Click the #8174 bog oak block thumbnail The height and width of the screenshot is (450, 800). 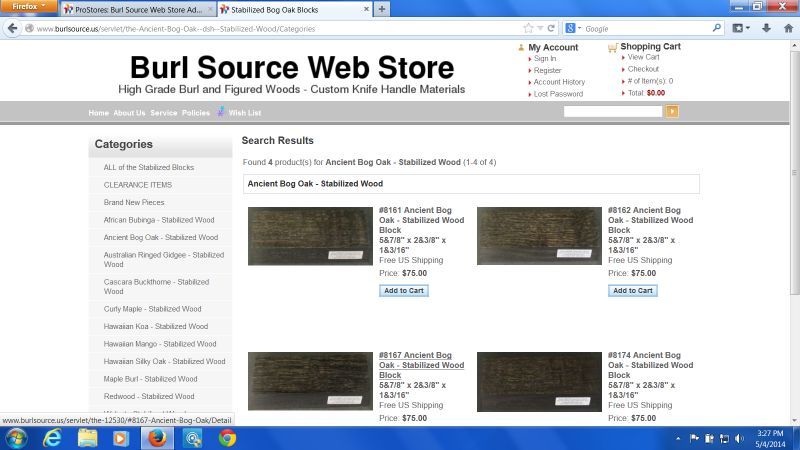click(x=539, y=382)
